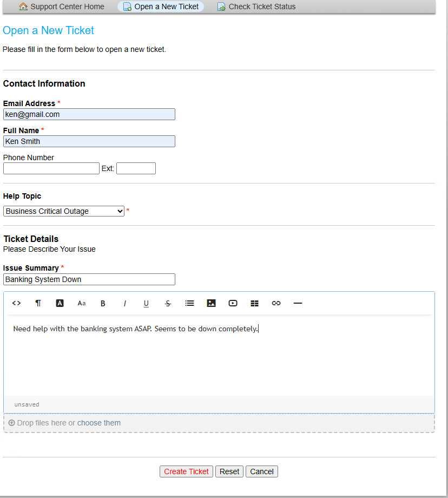Go to Support Center Home tab
Viewport: 448px width, 498px height.
[61, 6]
